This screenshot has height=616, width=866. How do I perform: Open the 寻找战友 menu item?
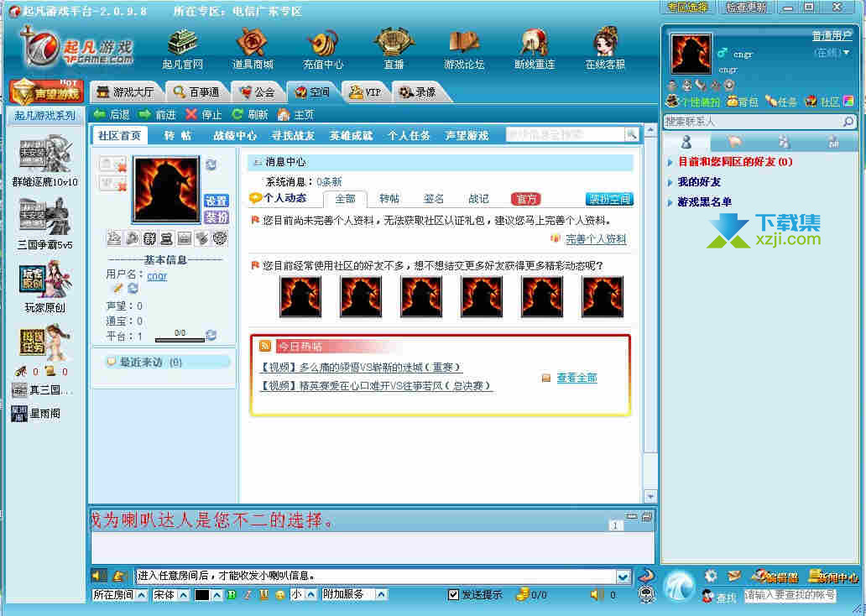293,135
